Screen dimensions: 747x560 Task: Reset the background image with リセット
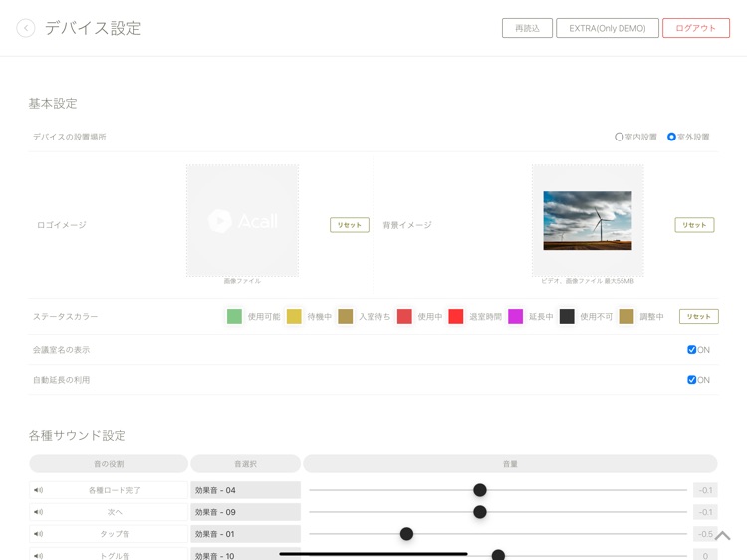click(694, 225)
